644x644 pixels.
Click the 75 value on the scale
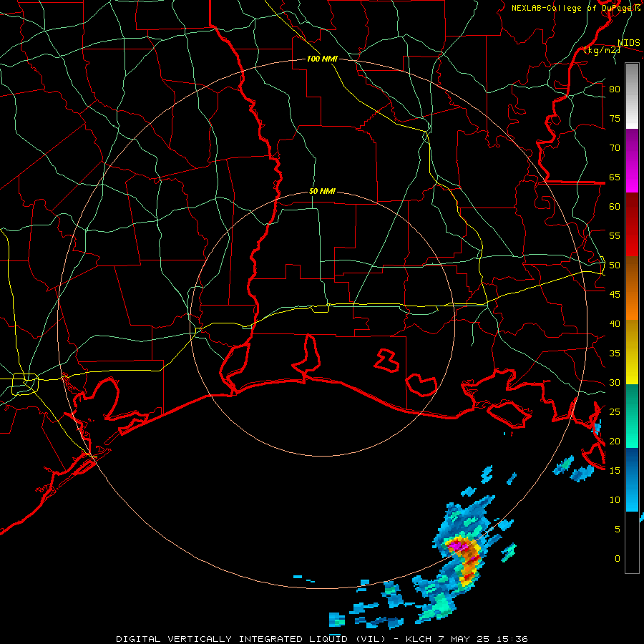tap(615, 118)
